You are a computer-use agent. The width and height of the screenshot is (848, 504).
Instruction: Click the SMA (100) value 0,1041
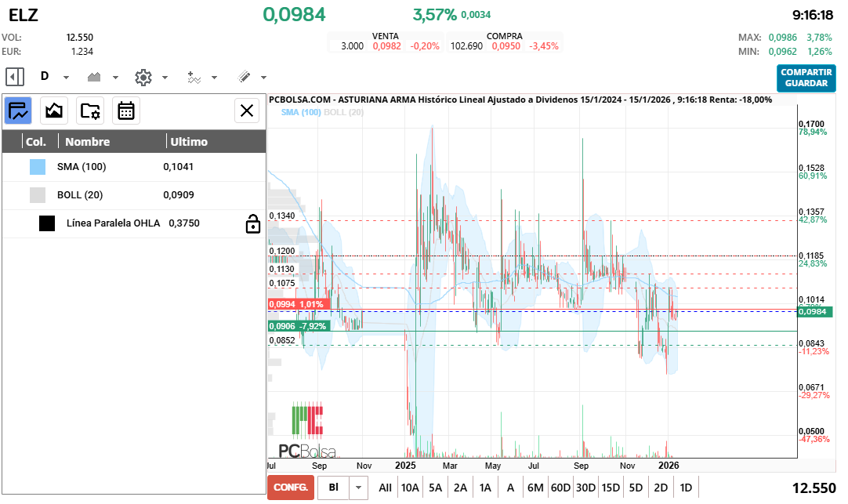point(179,166)
